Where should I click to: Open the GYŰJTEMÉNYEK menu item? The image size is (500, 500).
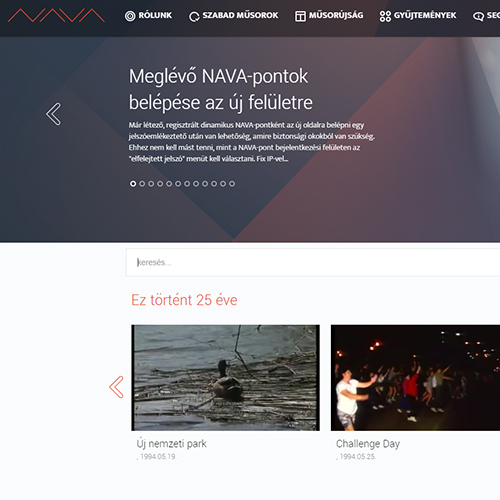coord(425,15)
